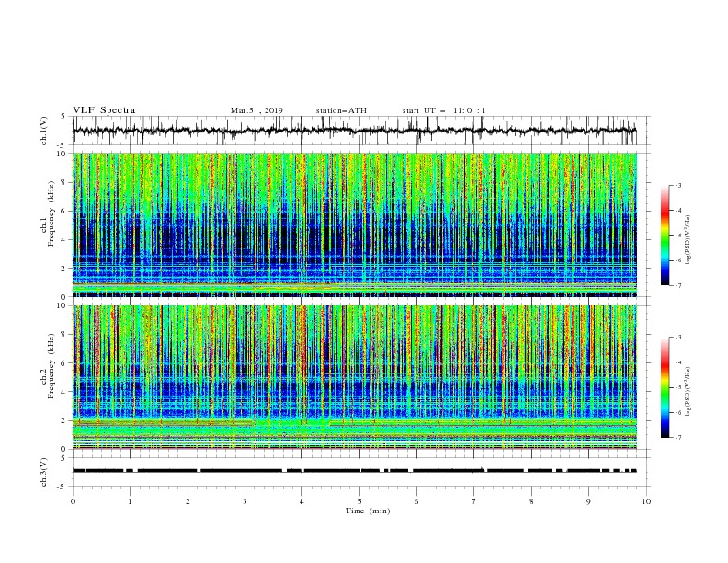Screen dimensions: 728x563
Task: Click the ch.1 colorbar scale
Action: coord(665,236)
